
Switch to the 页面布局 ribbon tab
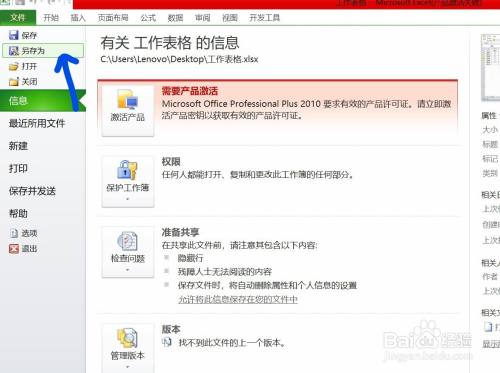point(113,18)
